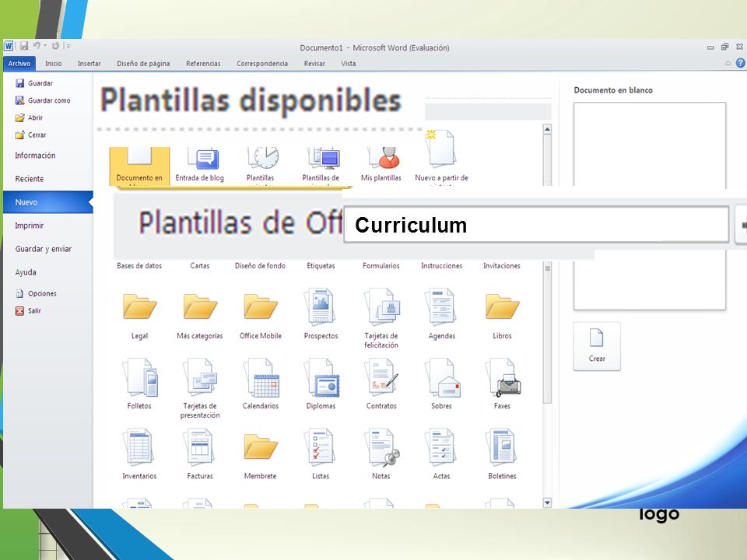Select Documento en blanco template
The height and width of the screenshot is (560, 747).
tap(139, 166)
